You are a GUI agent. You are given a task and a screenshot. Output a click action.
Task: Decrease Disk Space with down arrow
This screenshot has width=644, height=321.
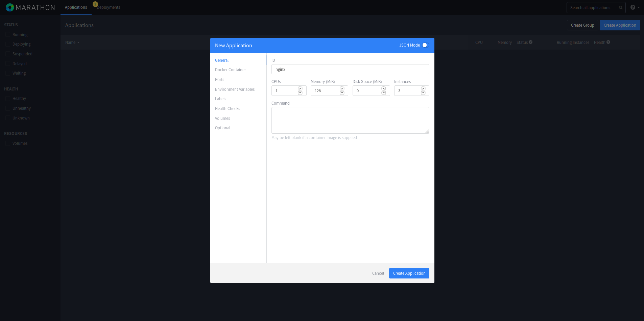[384, 93]
